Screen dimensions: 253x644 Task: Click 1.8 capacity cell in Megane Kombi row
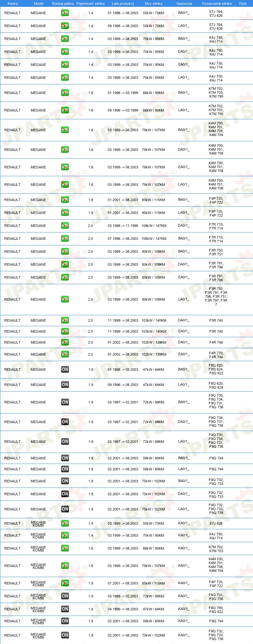point(91,583)
